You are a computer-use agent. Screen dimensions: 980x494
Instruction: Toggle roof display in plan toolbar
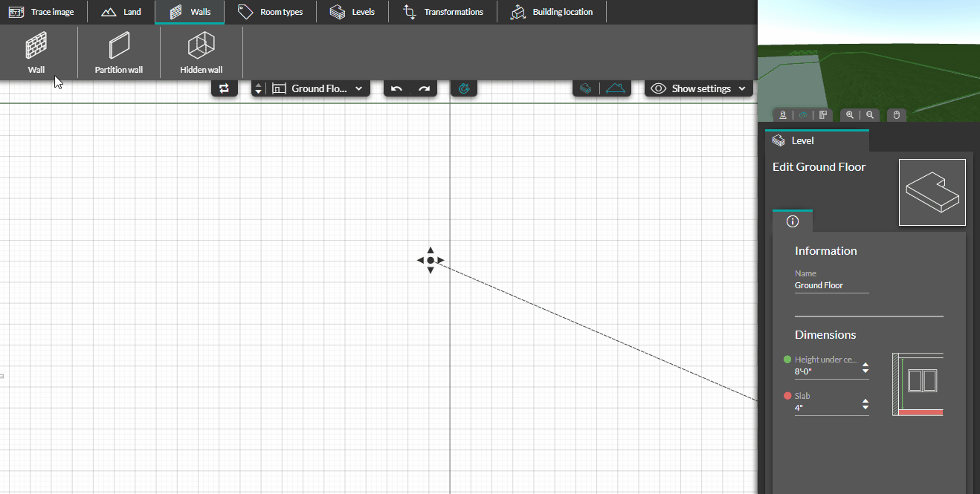[x=616, y=88]
